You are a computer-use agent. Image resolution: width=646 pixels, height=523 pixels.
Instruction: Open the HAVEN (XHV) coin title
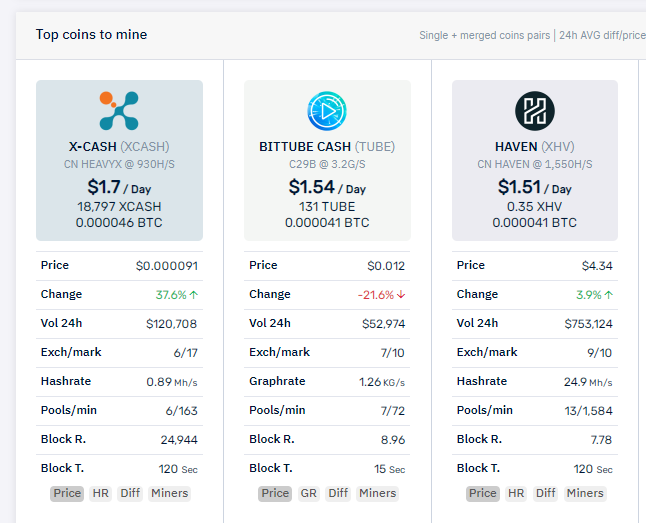coord(535,147)
